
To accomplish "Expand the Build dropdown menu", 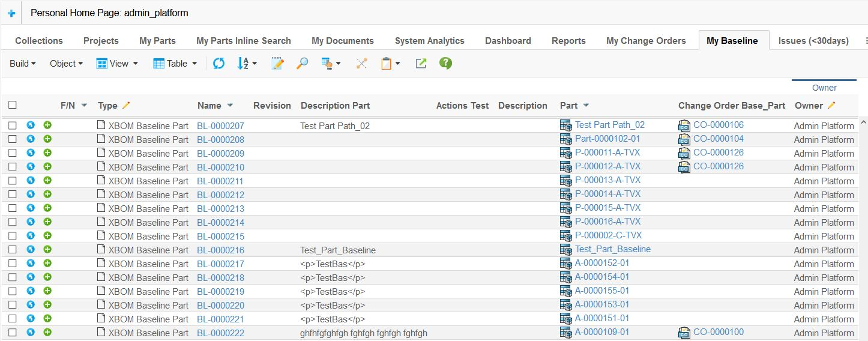I will tap(23, 63).
